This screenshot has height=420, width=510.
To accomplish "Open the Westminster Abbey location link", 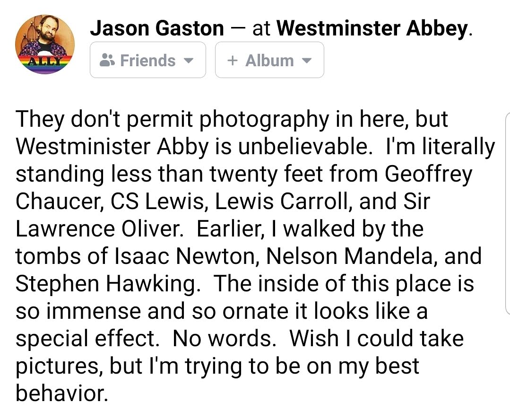I will 372,29.
